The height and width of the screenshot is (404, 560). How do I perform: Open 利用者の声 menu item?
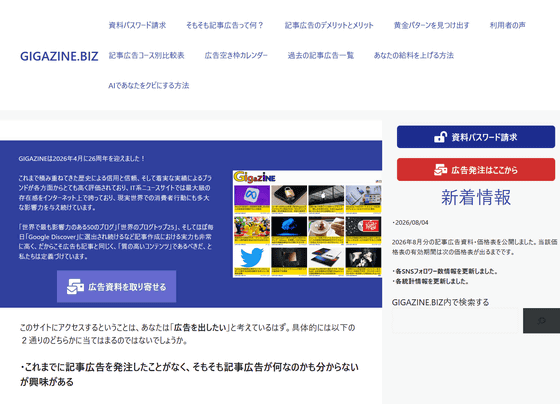[508, 25]
